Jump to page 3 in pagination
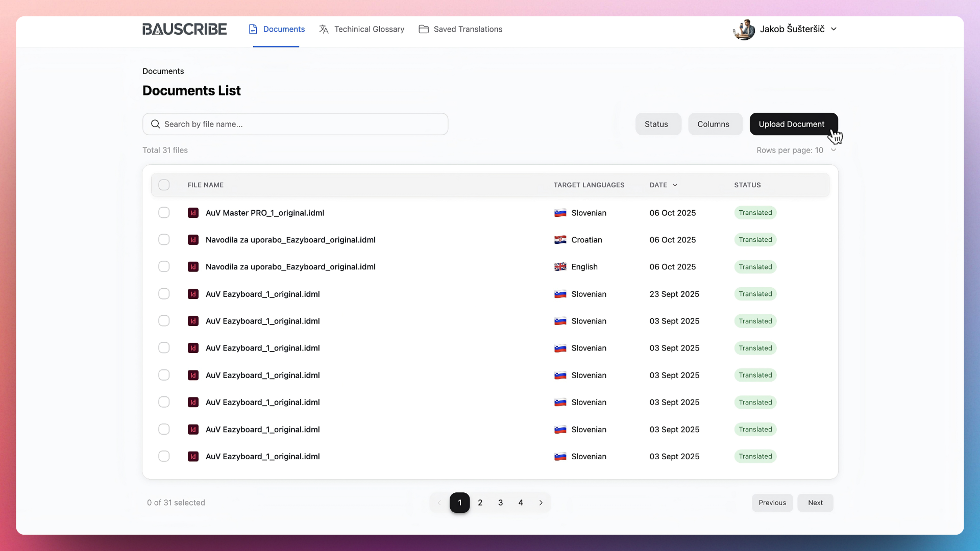 [x=500, y=503]
